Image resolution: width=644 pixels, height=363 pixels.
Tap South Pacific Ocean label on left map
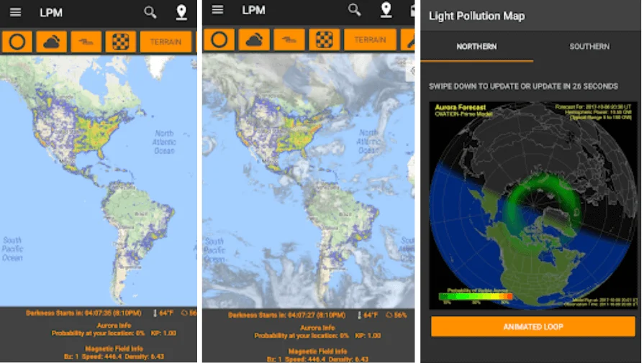point(12,249)
